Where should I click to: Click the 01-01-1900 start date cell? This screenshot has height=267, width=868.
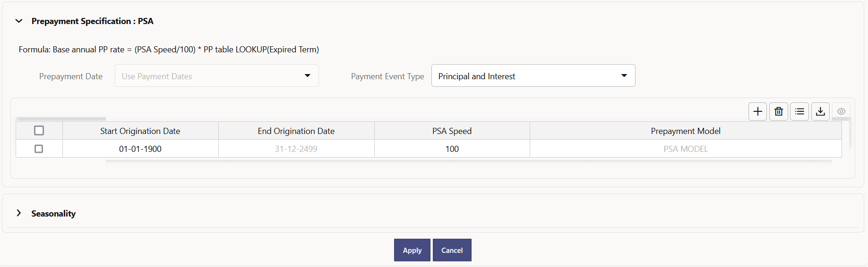tap(140, 149)
